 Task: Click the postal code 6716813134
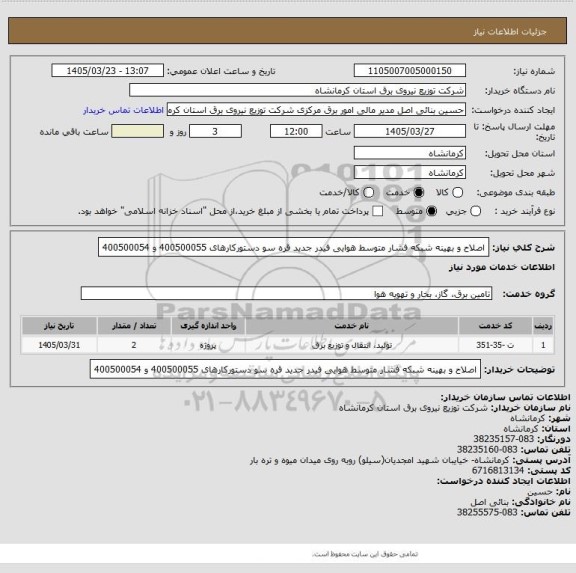498,471
